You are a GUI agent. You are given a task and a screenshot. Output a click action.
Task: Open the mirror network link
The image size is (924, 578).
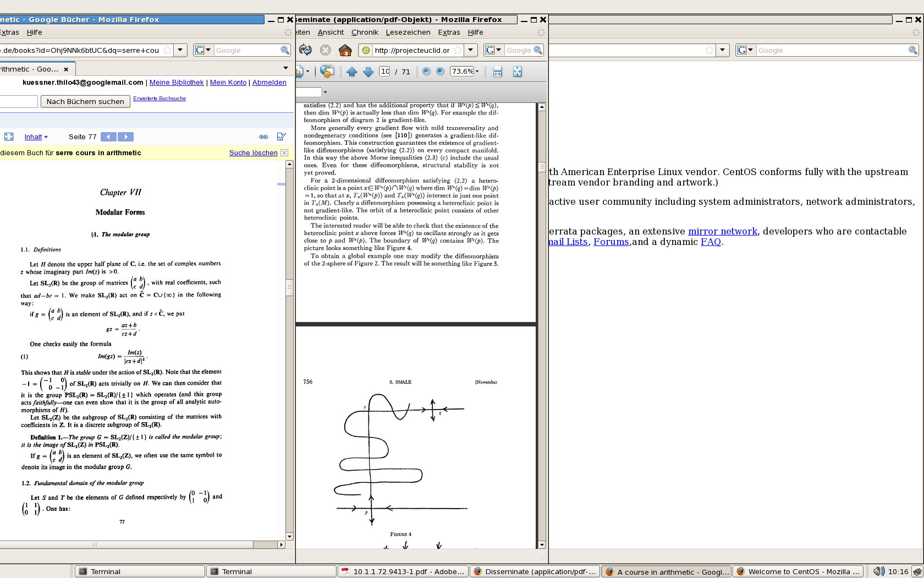pos(722,232)
